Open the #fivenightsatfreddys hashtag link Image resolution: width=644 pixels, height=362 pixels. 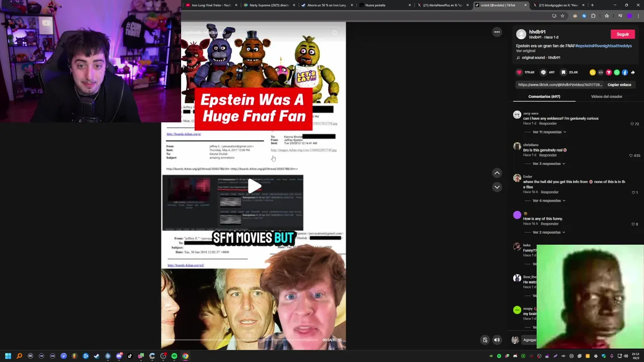612,46
